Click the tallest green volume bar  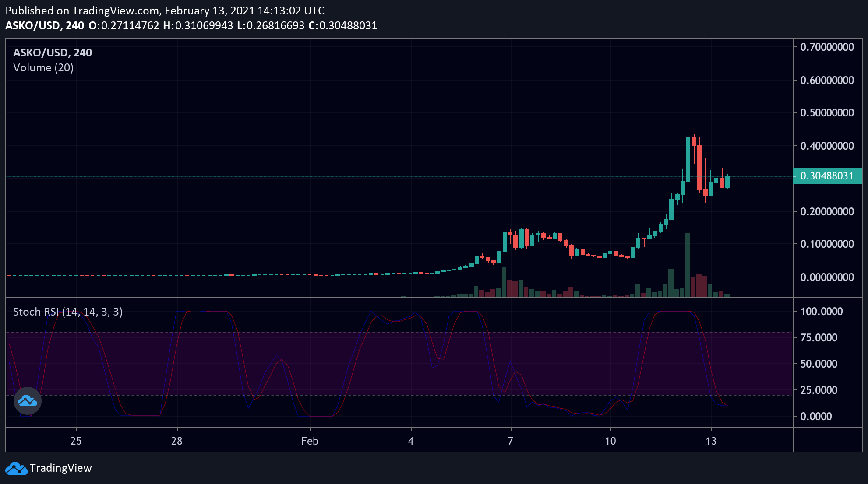coord(688,265)
